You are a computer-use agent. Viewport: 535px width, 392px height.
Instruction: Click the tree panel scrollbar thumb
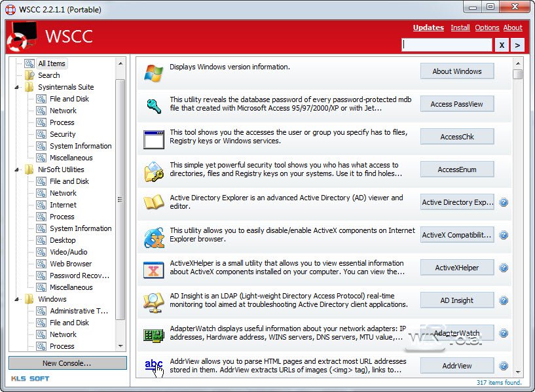pos(120,200)
